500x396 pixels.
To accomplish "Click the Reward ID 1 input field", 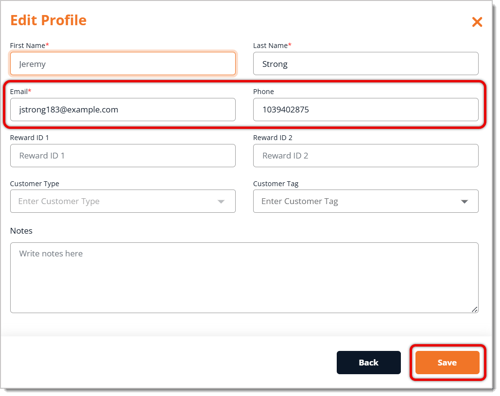I will (x=123, y=155).
